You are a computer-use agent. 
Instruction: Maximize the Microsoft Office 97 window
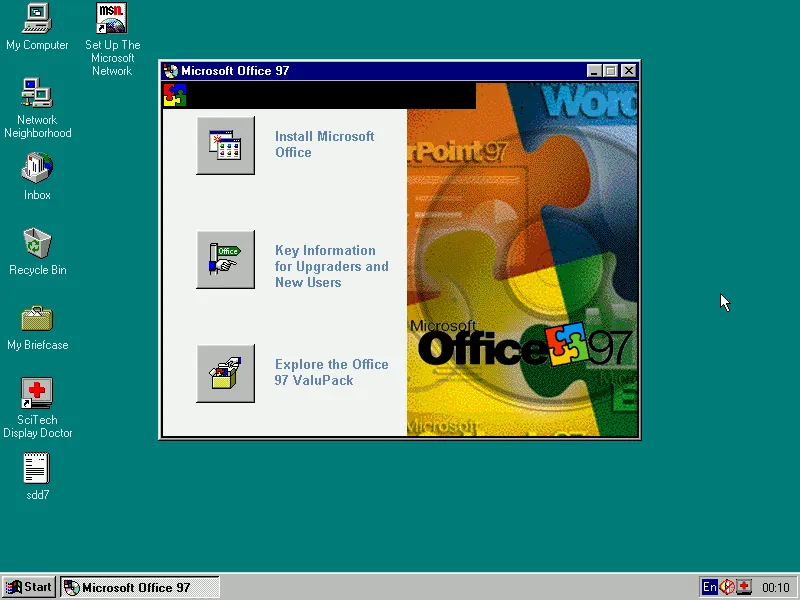(611, 71)
